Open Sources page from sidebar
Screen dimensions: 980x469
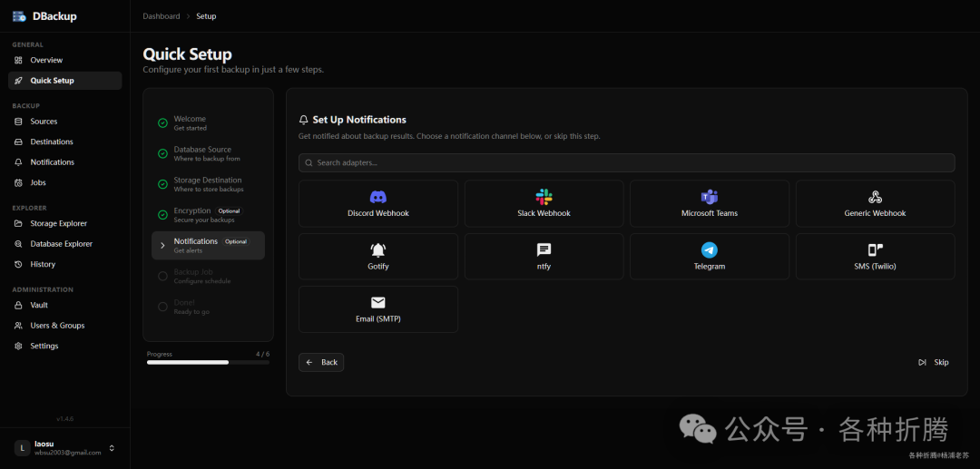pyautogui.click(x=65, y=122)
